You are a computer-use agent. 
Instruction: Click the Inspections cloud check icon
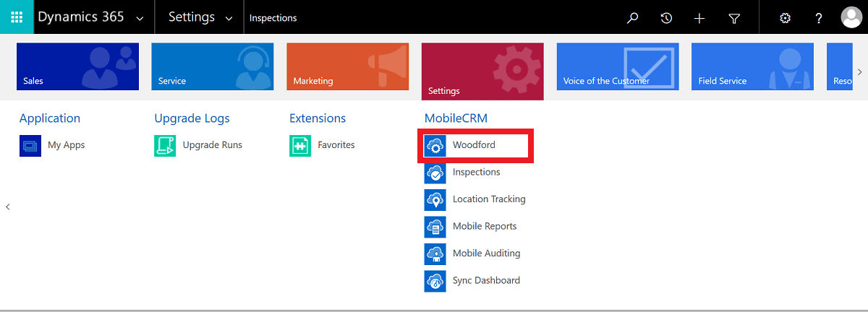[x=435, y=173]
